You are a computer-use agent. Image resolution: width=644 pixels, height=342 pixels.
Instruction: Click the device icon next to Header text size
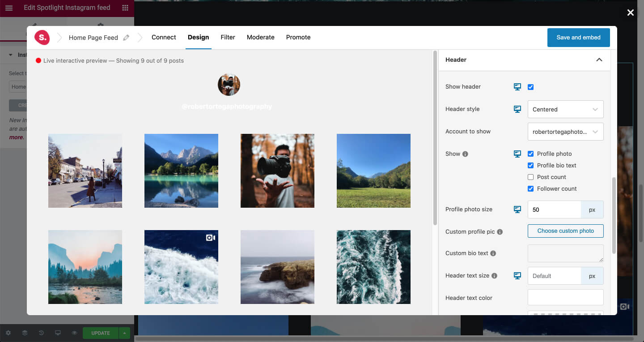[517, 276]
